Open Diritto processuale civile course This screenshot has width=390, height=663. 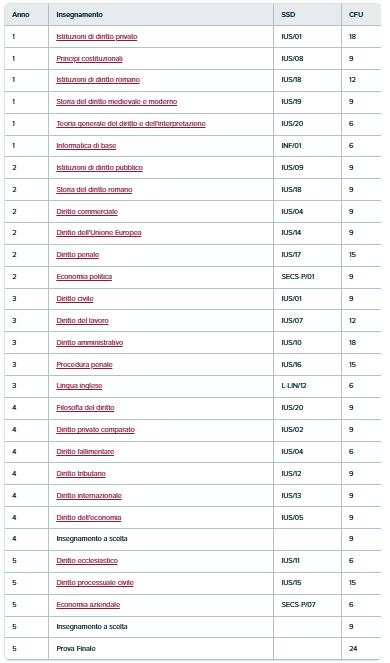click(x=95, y=583)
